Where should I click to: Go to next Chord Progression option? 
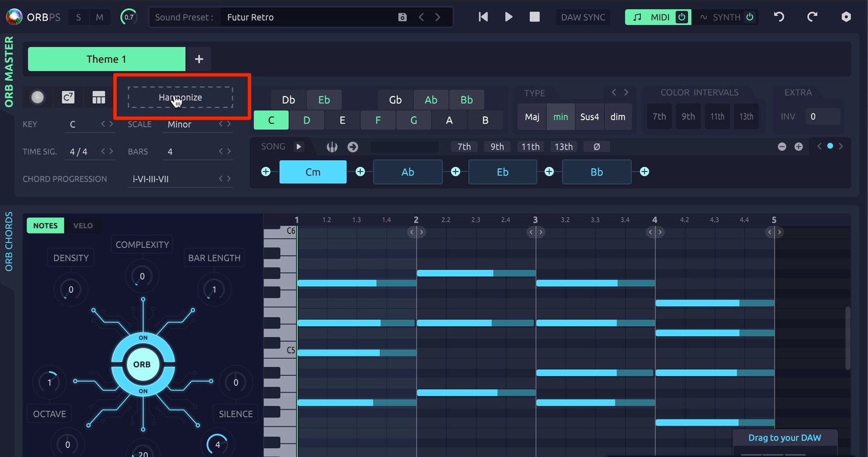pos(229,179)
